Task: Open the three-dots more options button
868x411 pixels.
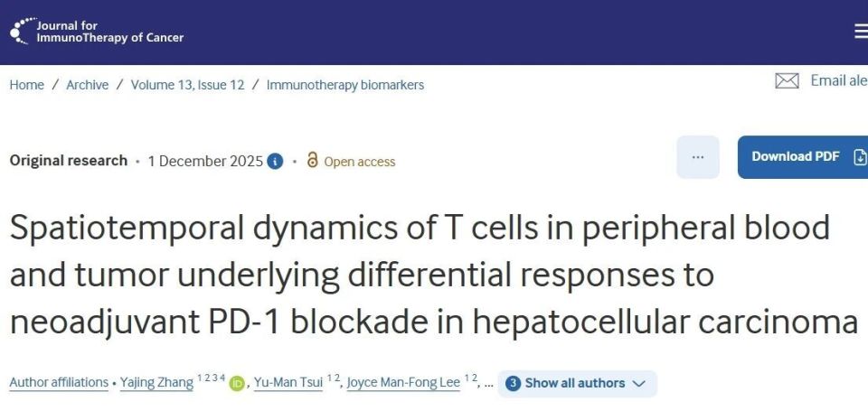Action: (697, 157)
